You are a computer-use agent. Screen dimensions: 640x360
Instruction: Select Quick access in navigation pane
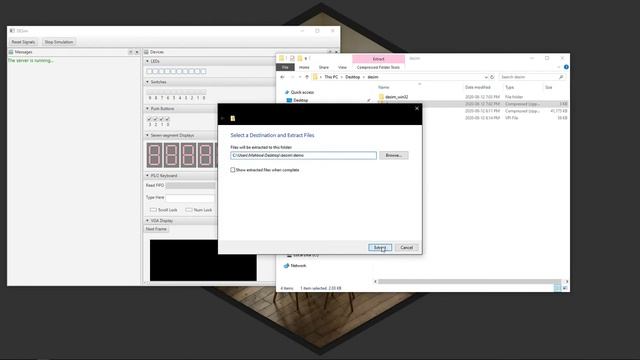pyautogui.click(x=302, y=92)
